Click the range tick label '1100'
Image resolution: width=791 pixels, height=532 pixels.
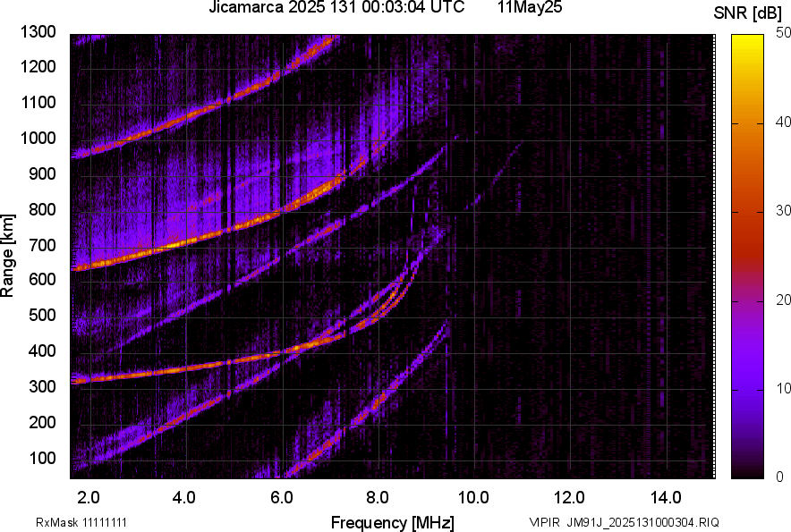(x=38, y=102)
